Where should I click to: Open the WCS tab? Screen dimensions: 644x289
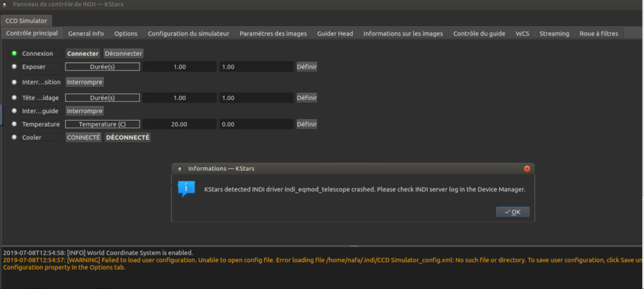pyautogui.click(x=522, y=34)
